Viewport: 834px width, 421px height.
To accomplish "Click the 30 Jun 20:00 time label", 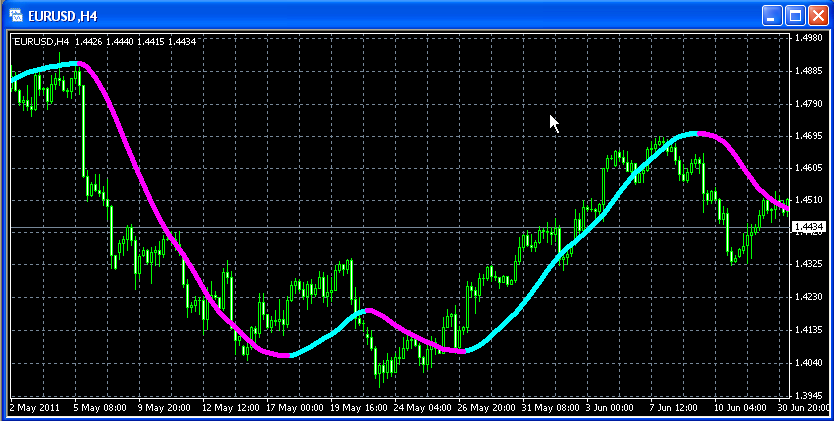I will (803, 408).
